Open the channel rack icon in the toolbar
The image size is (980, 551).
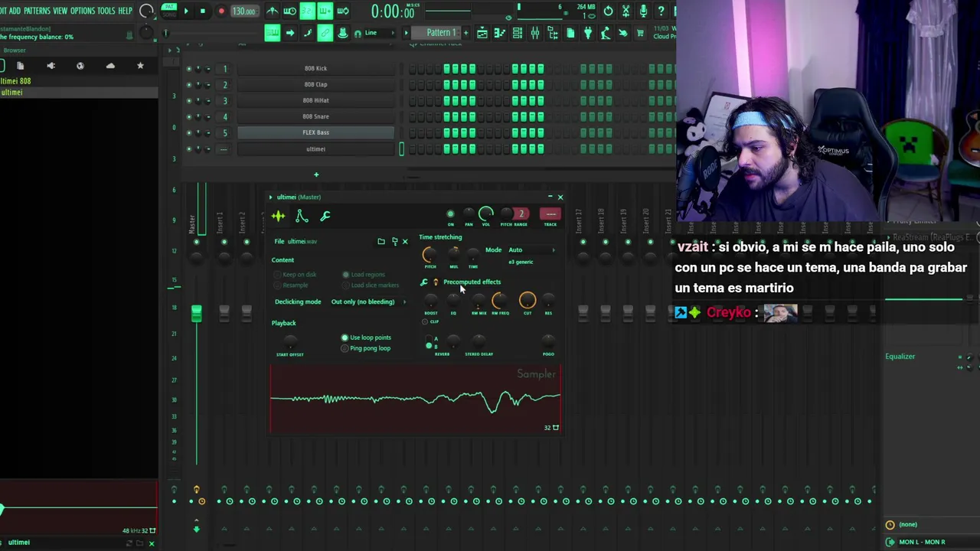point(518,32)
